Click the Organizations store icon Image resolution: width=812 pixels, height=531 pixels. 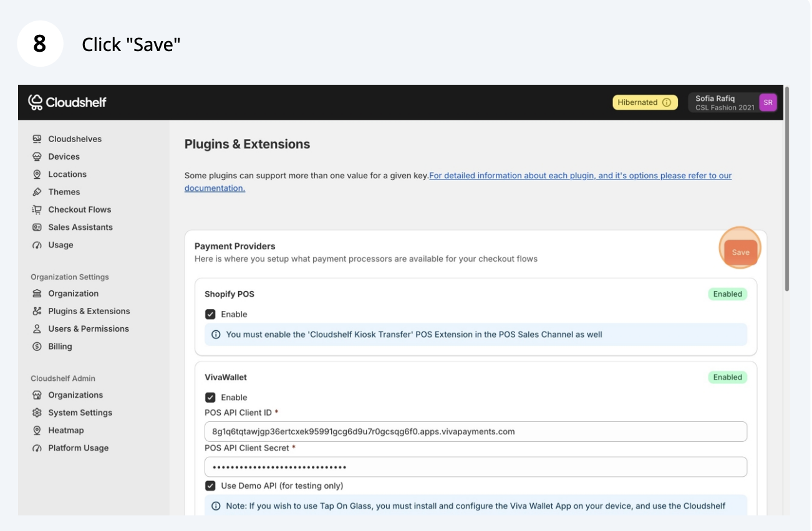click(x=37, y=395)
